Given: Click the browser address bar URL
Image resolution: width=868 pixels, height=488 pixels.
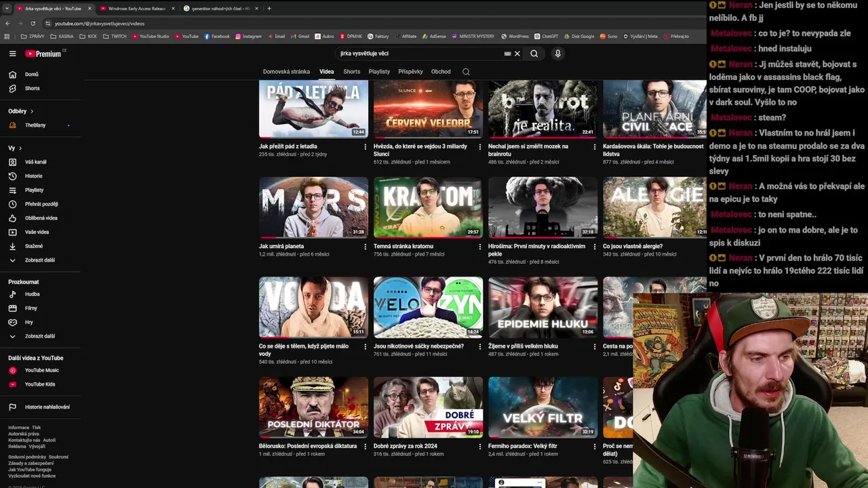Looking at the screenshot, I should [100, 23].
